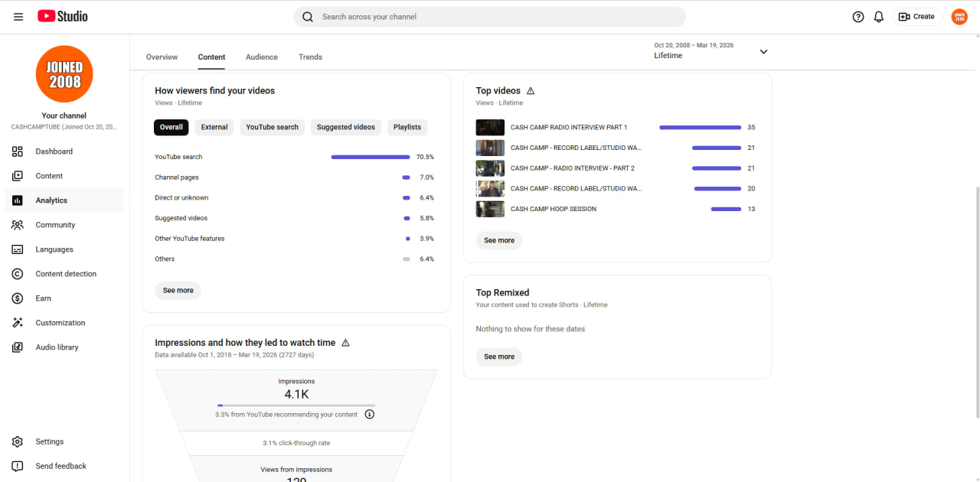980x482 pixels.
Task: Click the Earn dollar icon
Action: pyautogui.click(x=18, y=298)
